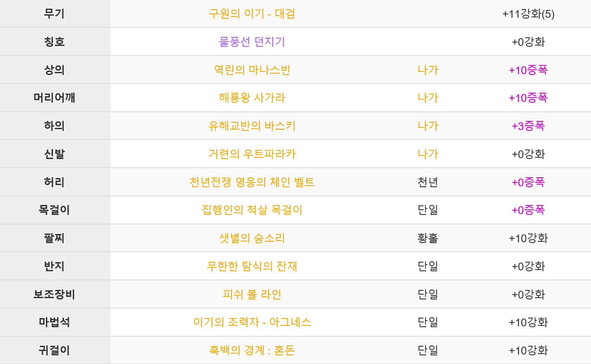
Task: Open the 흑백의 경계 : 혼돈 earring item
Action: (252, 350)
